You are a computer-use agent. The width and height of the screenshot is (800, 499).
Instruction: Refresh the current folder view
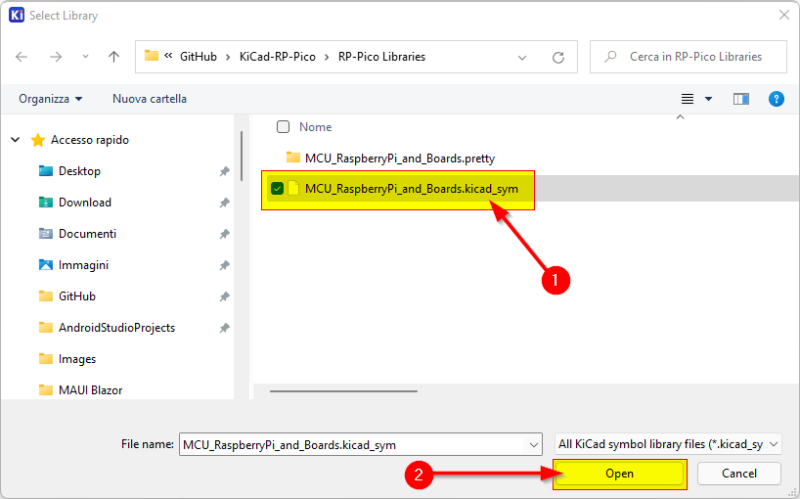(x=559, y=57)
